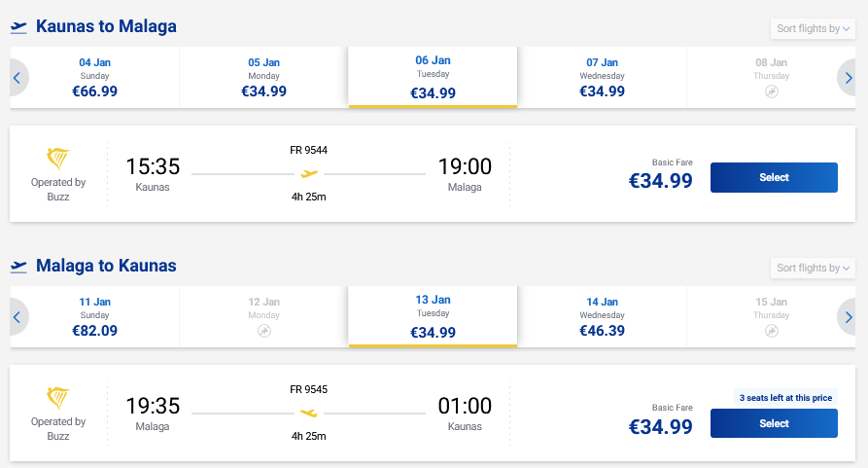Click the no-flight icon under 08 Jan Thursday

coord(772,91)
